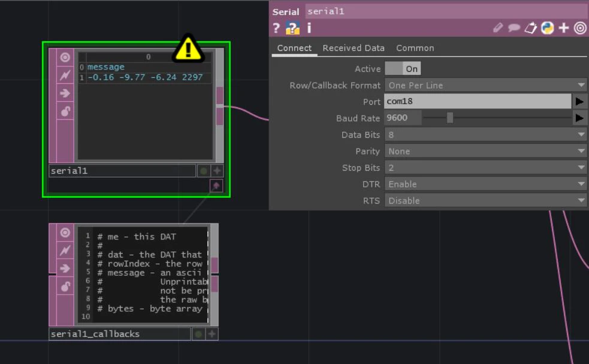The width and height of the screenshot is (589, 364).
Task: Expand the Stop Bits dropdown
Action: click(x=485, y=168)
